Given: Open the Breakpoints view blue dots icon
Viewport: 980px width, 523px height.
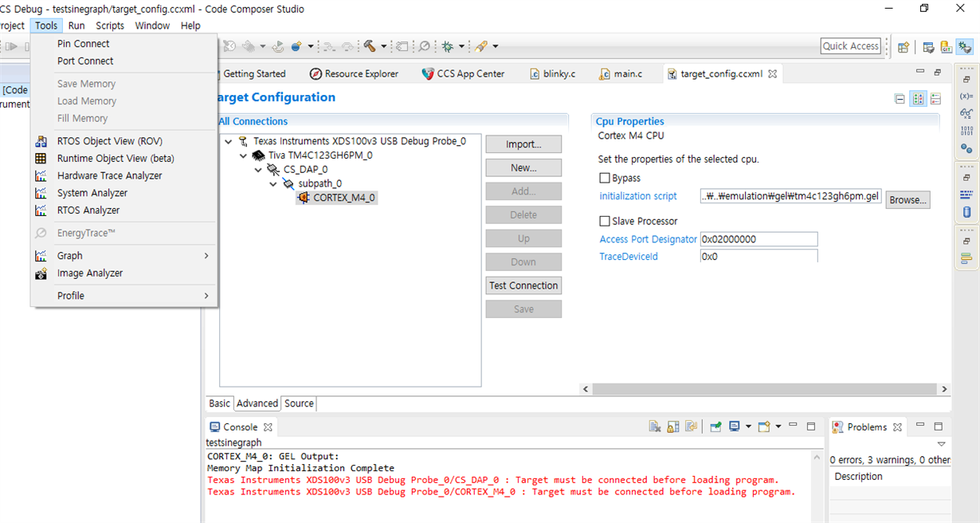Looking at the screenshot, I should click(x=966, y=148).
